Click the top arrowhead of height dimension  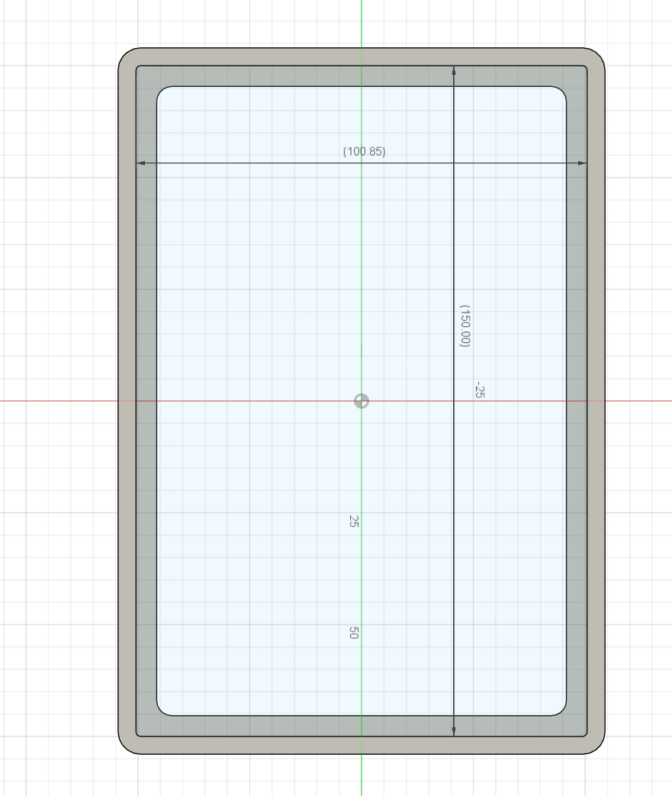[454, 71]
